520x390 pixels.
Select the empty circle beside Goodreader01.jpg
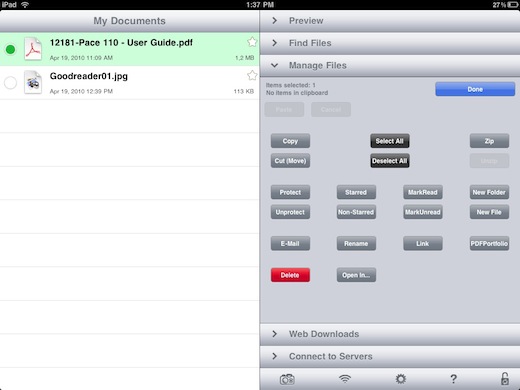10,83
